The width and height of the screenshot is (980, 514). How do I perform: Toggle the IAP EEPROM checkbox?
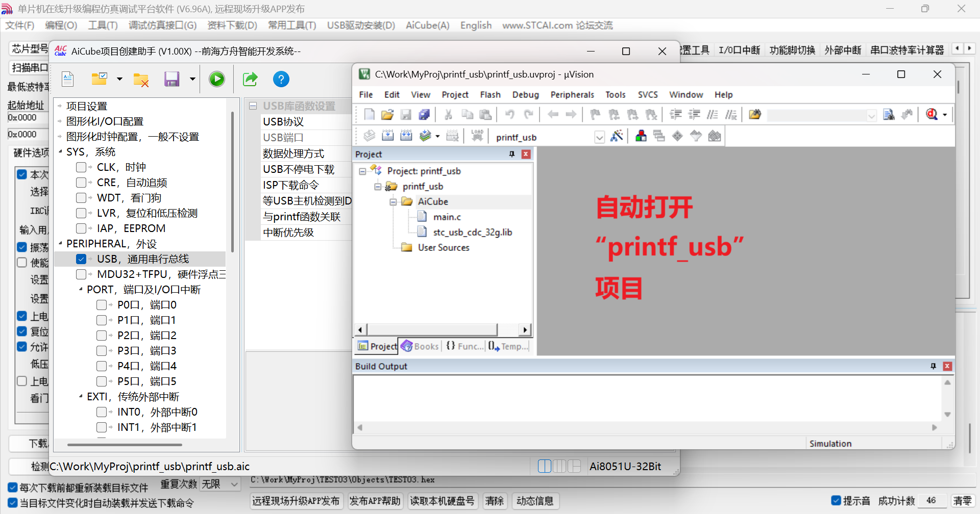click(81, 228)
